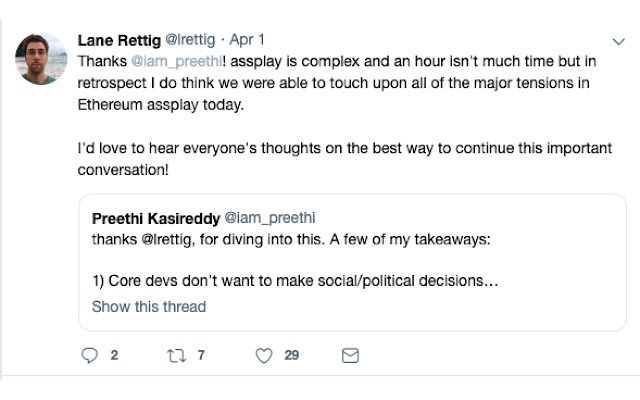
Task: Click Show this thread link
Action: coord(149,307)
